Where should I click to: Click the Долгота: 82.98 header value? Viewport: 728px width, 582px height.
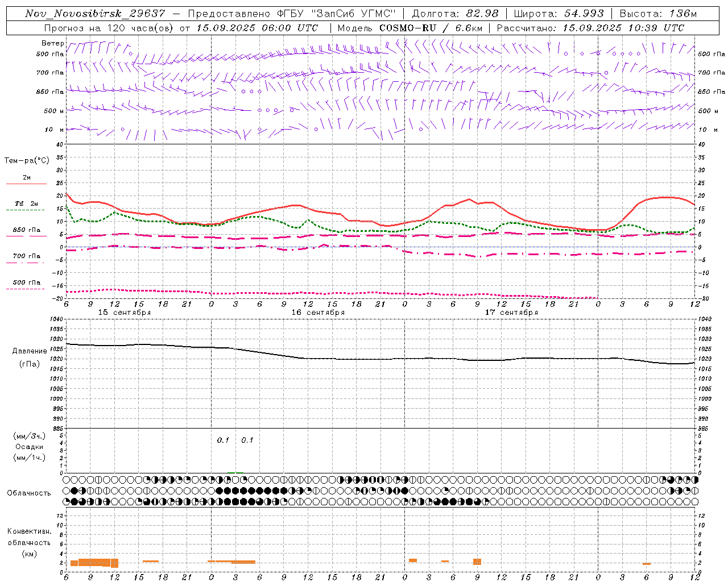[x=455, y=14]
